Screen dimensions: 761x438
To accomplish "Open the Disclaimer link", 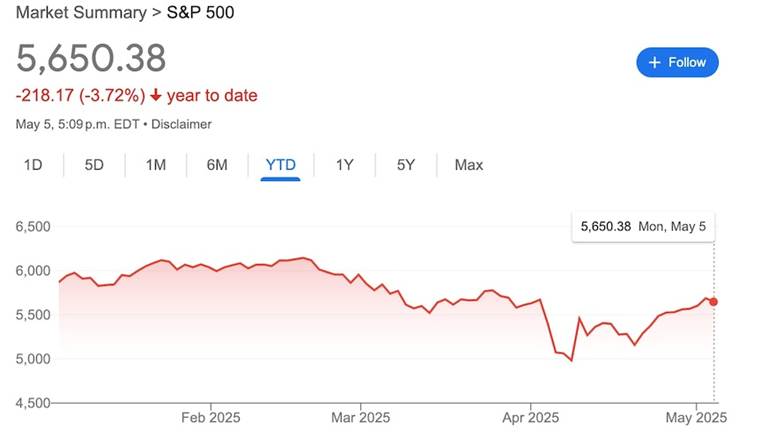I will (x=182, y=125).
